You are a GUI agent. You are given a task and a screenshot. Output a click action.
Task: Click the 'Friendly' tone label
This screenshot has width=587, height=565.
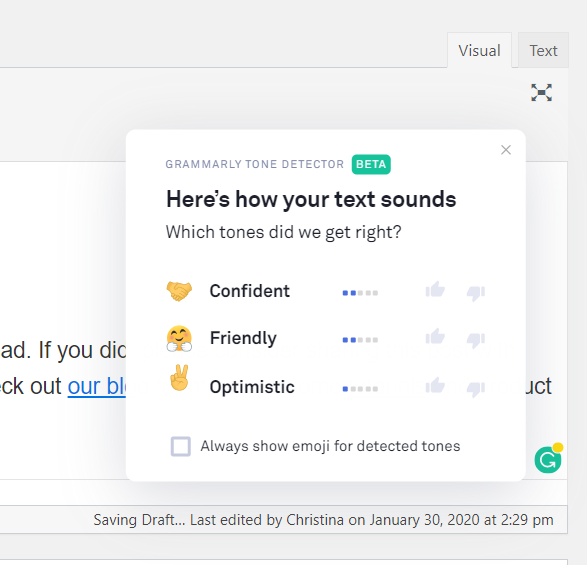tap(243, 338)
